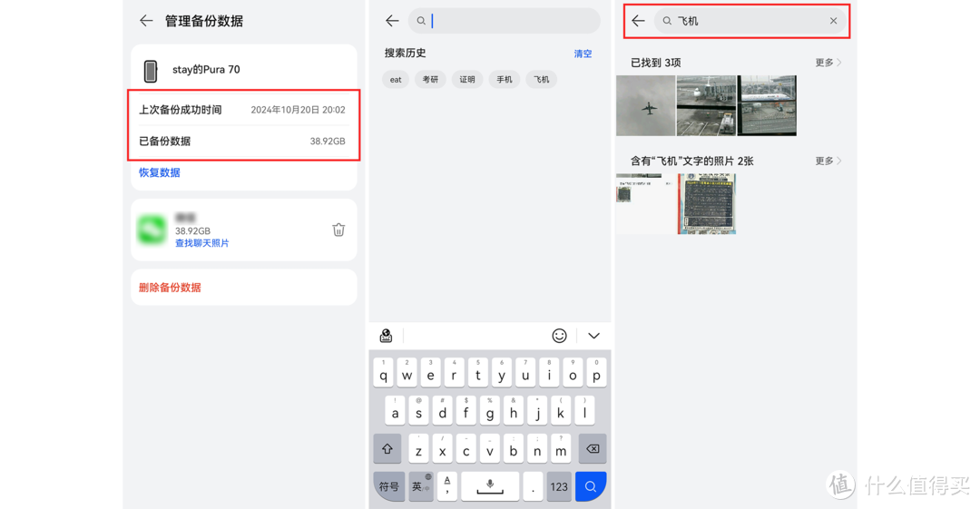Go back from the search history screen
Viewport: 980px width, 509px height.
(x=392, y=21)
